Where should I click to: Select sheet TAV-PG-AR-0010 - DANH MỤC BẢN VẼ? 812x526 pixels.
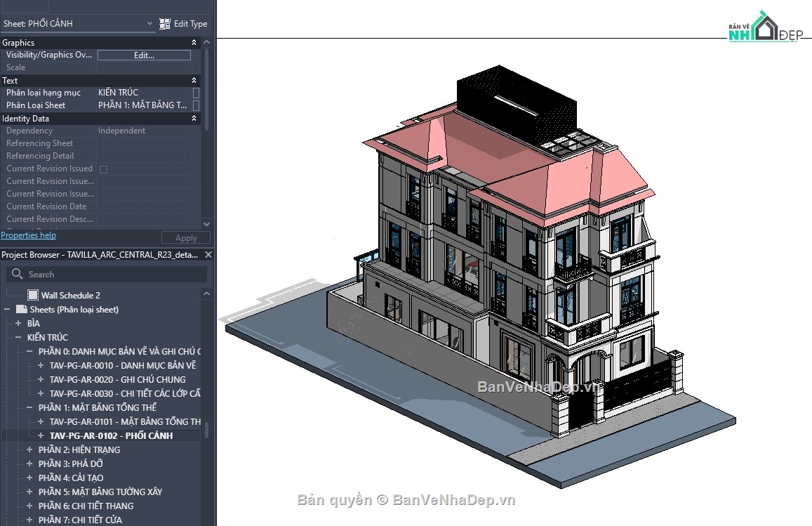click(x=123, y=365)
